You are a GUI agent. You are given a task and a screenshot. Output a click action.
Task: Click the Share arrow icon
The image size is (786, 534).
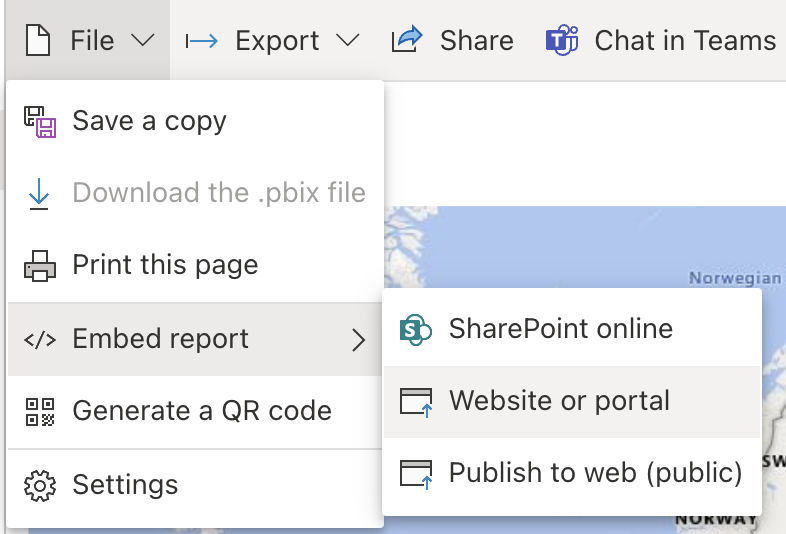pos(407,39)
